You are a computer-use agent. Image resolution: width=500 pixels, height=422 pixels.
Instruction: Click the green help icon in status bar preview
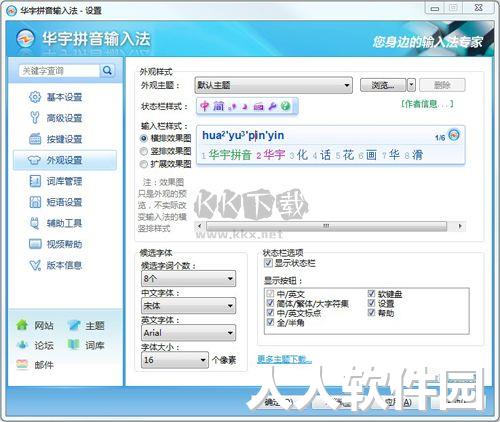coord(285,106)
